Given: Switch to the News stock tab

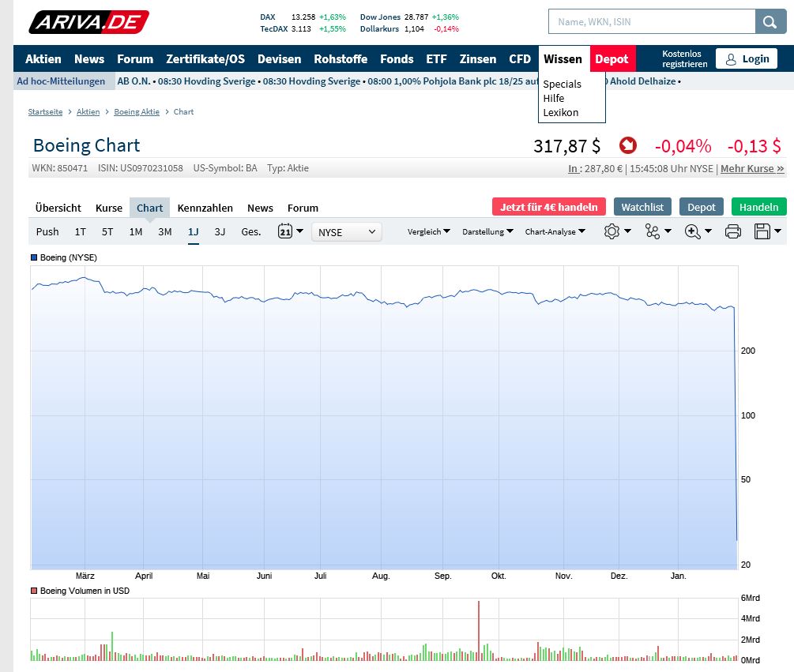Looking at the screenshot, I should click(x=260, y=208).
